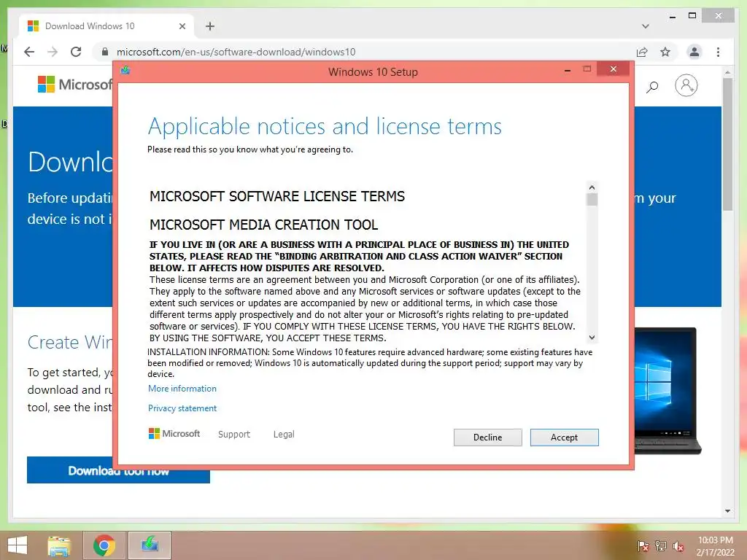Click the Chrome window close button
747x560 pixels.
coord(719,16)
